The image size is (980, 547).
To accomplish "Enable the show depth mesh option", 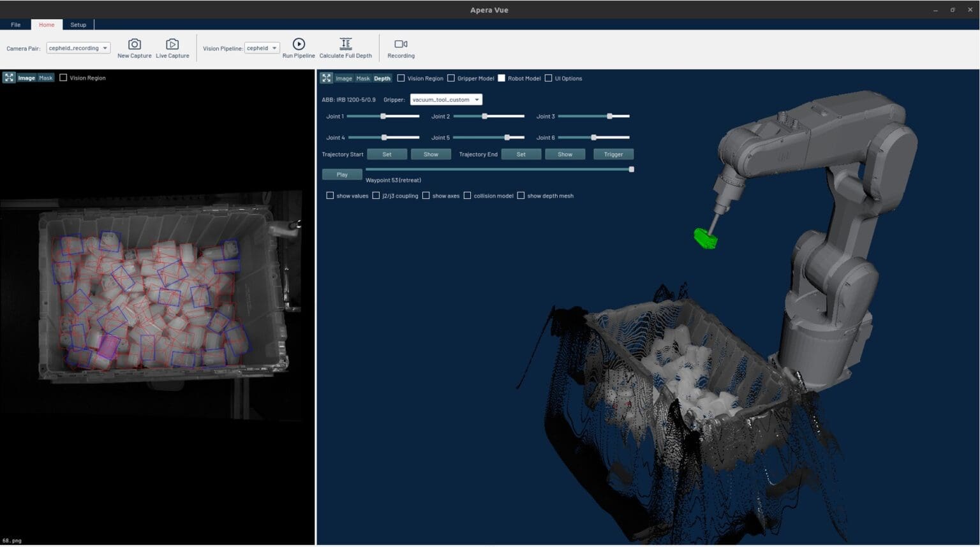I will click(521, 196).
